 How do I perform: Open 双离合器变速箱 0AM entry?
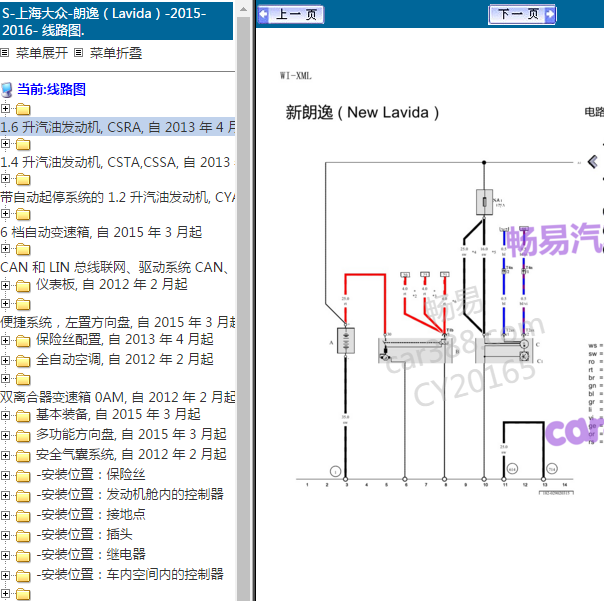(117, 397)
